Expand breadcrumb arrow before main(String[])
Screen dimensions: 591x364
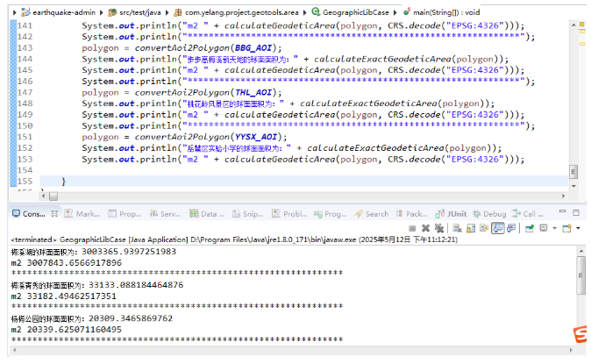(395, 12)
